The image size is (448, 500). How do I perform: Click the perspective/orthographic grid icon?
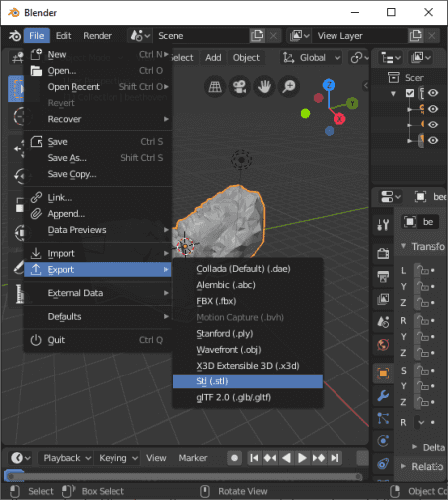[x=215, y=87]
